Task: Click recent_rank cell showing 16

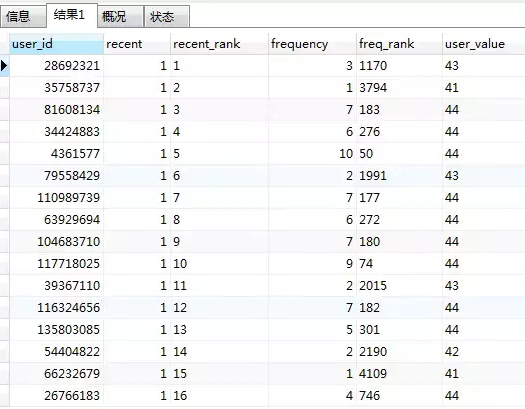Action: pos(219,396)
